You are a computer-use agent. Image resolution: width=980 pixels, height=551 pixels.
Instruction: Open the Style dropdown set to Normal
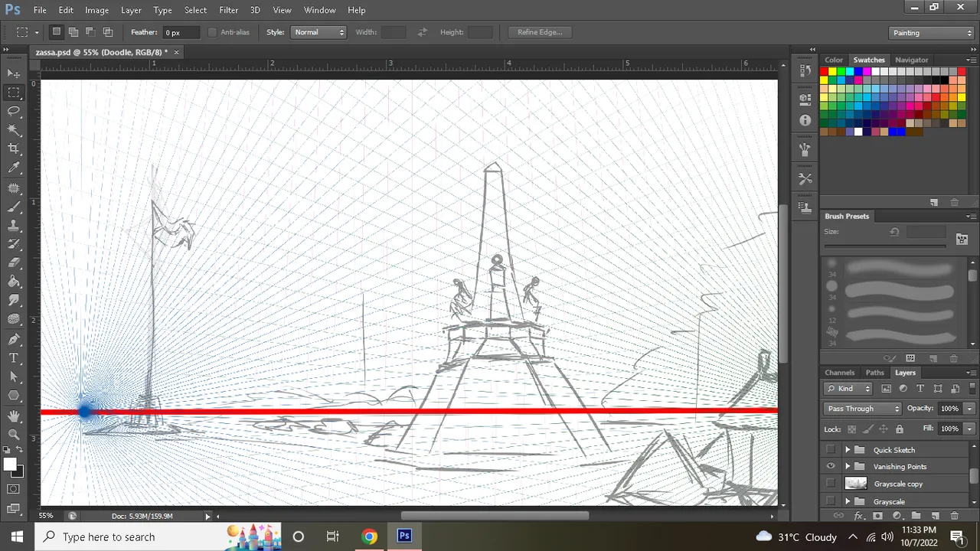click(318, 32)
